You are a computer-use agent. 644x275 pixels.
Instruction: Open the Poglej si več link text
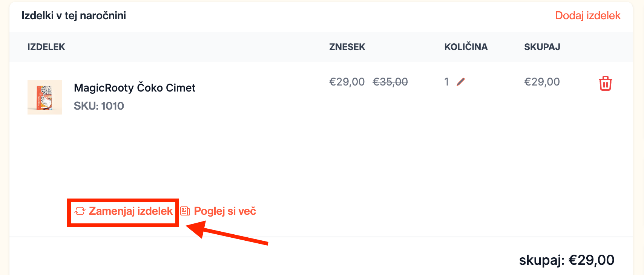tap(225, 211)
